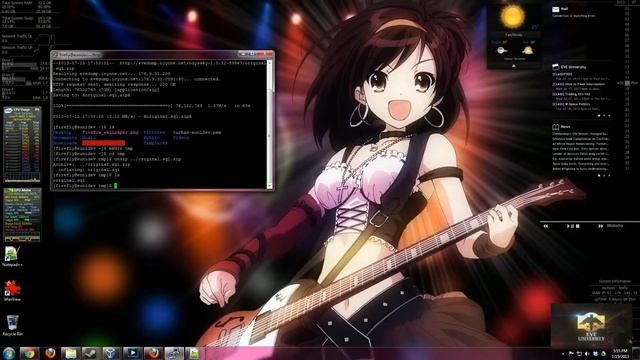Click the Mail widget envelope icon
This screenshot has height=360, width=640.
click(x=556, y=9)
